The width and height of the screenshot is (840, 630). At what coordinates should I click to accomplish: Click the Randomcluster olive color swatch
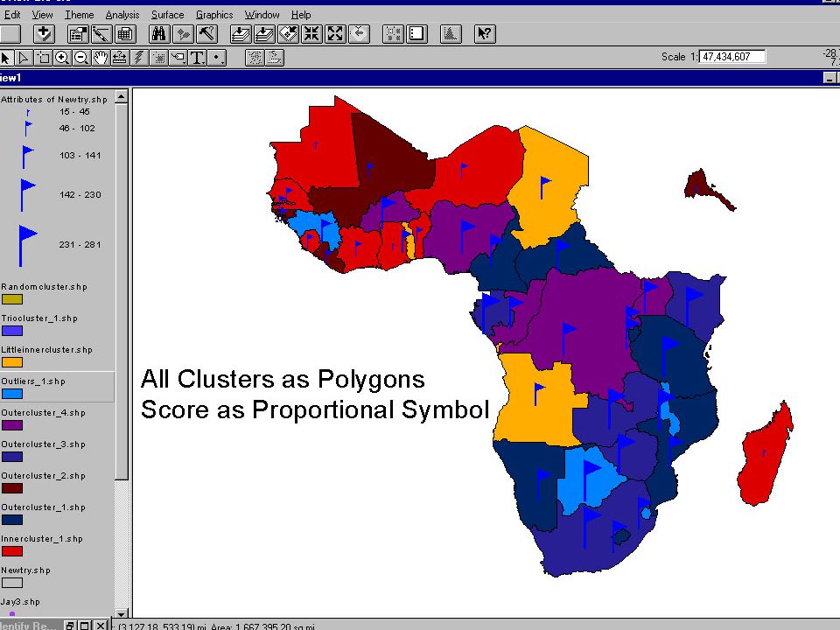(x=12, y=299)
